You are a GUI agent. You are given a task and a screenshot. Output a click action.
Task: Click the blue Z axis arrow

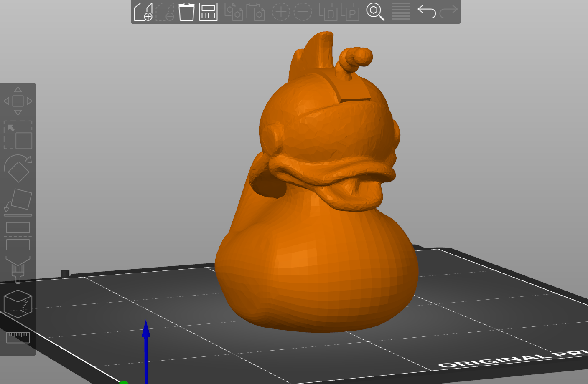146,351
